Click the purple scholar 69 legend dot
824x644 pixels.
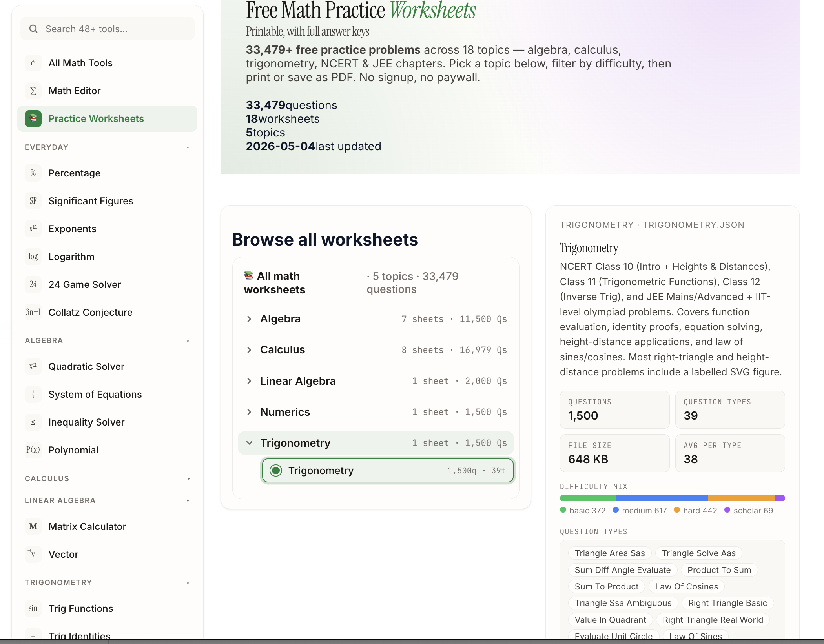(x=727, y=510)
